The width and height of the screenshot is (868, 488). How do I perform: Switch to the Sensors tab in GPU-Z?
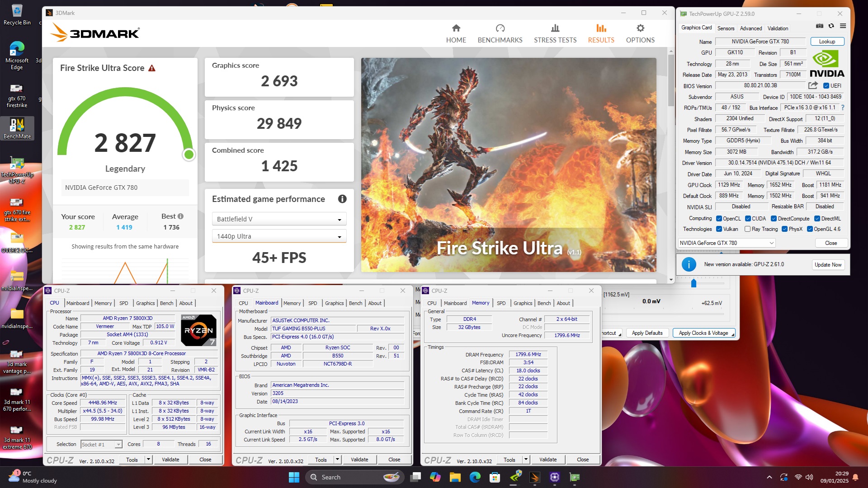(x=726, y=28)
